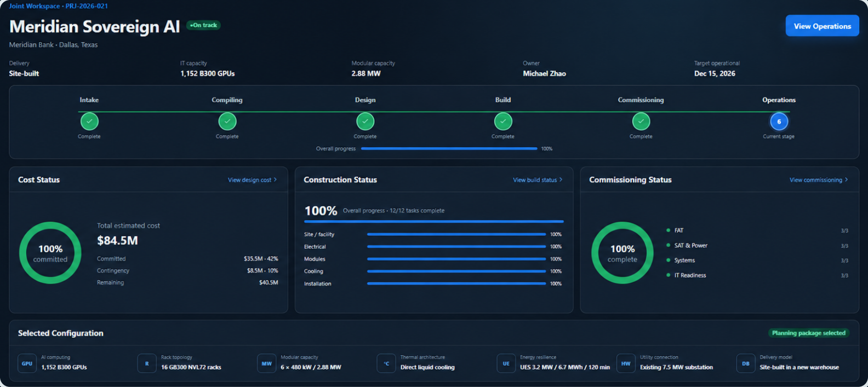Click the FAT green status dot
Viewport: 868px width, 387px height.
pyautogui.click(x=668, y=230)
